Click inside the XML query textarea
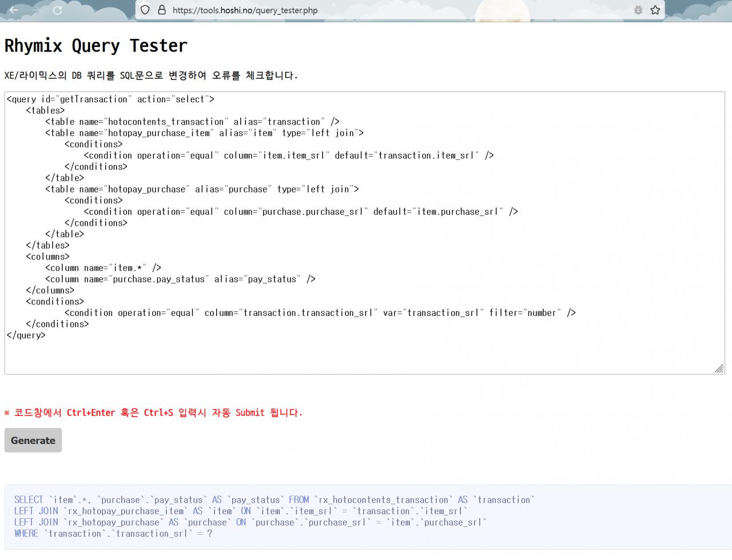 (x=364, y=233)
